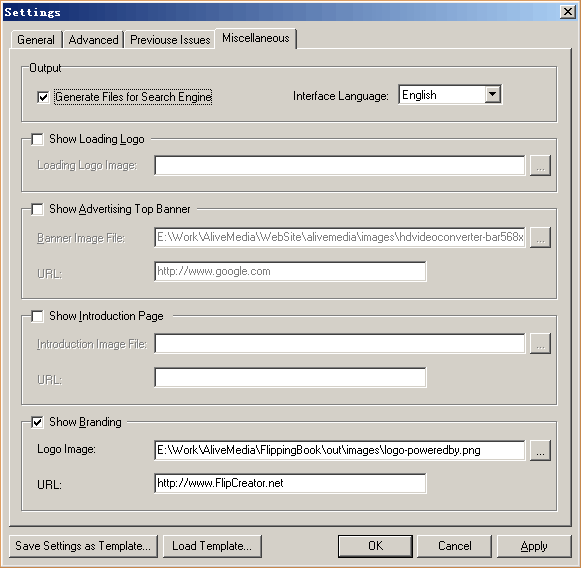581x568 pixels.
Task: Browse for branding Logo Image file
Action: (x=540, y=451)
